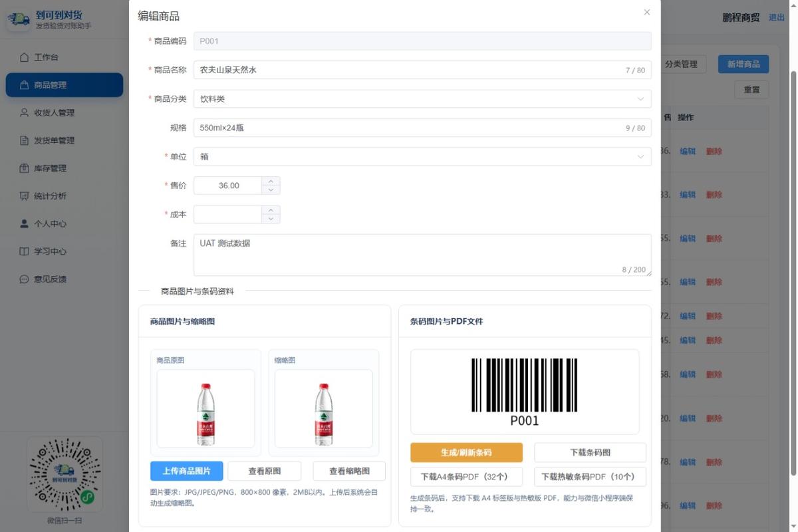Click the 新增商品 button
This screenshot has height=532, width=798.
[x=743, y=64]
